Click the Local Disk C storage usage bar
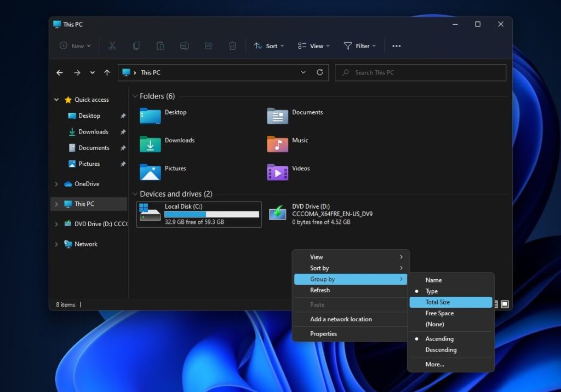 [x=211, y=213]
